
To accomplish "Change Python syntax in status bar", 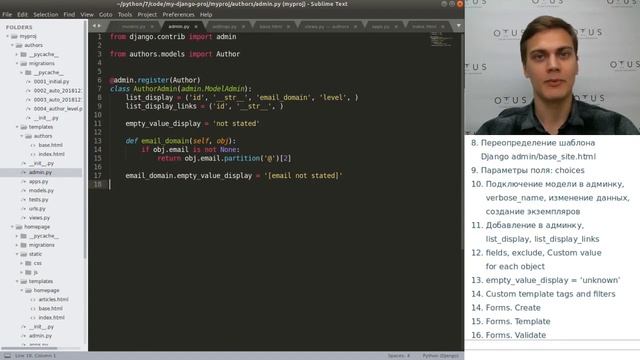I will [x=440, y=356].
